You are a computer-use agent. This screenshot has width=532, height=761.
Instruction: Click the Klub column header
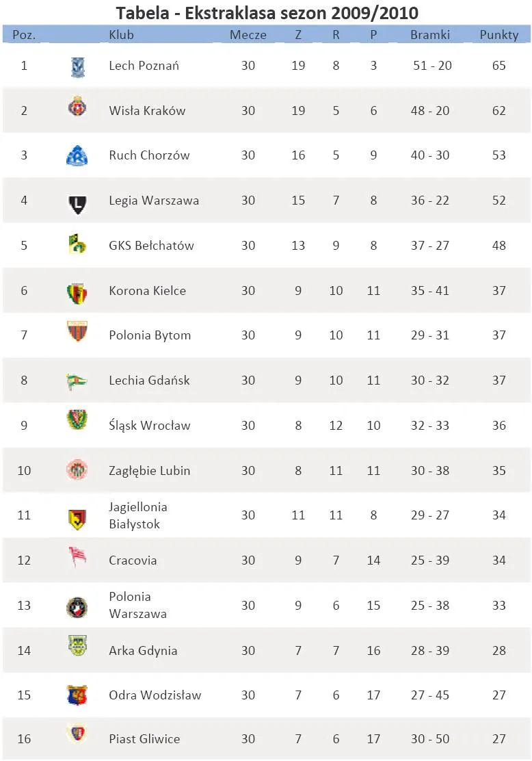coord(121,35)
